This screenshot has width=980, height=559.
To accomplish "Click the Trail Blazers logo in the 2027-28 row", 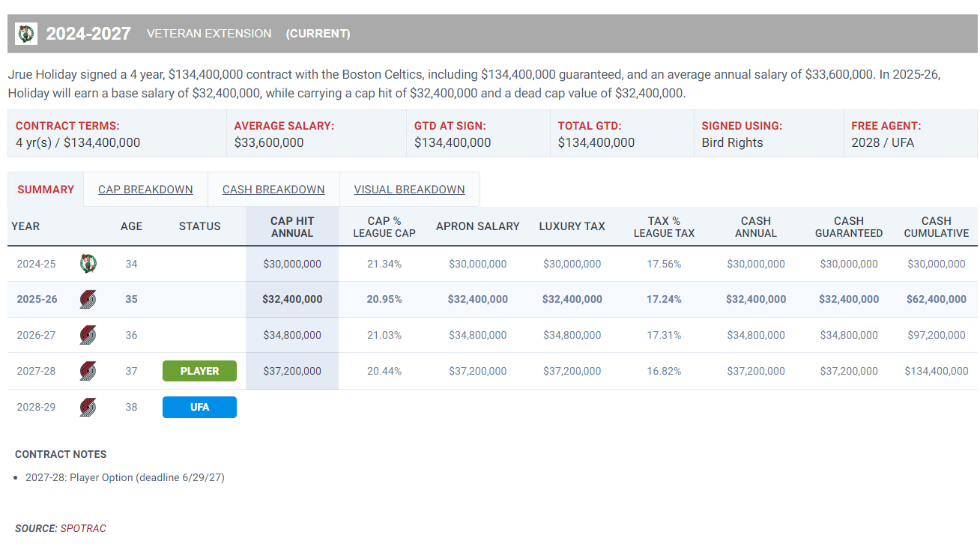I will coord(88,371).
